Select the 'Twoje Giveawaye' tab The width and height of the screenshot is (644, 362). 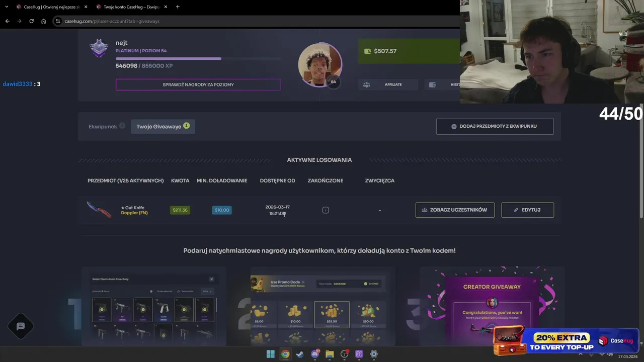pos(163,126)
